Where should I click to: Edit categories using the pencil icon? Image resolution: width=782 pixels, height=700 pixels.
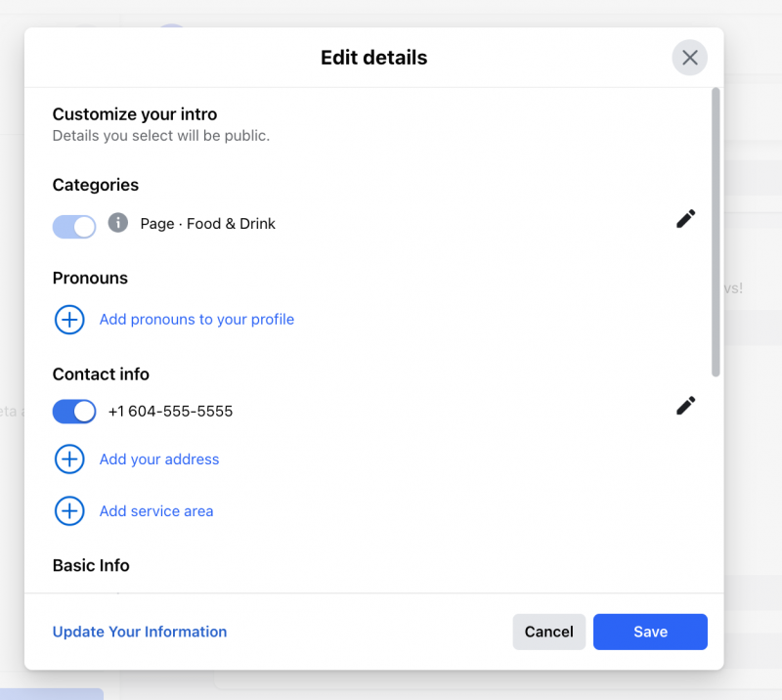(686, 219)
